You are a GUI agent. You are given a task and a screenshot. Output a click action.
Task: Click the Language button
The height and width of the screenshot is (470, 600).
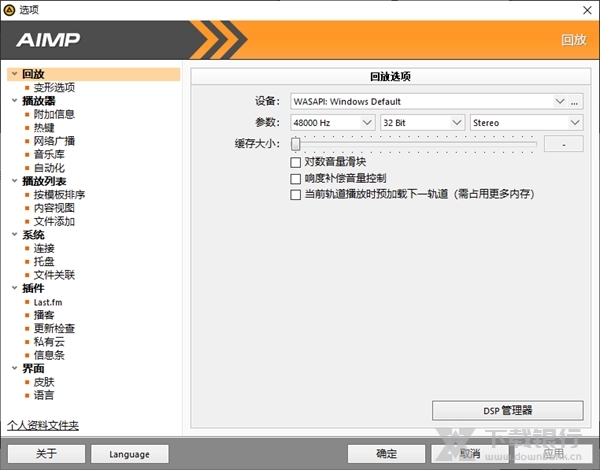(x=130, y=454)
